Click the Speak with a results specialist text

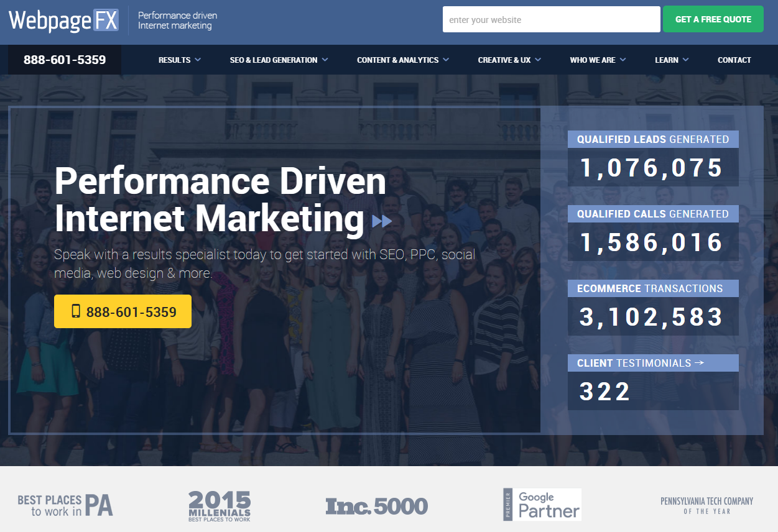pos(264,264)
